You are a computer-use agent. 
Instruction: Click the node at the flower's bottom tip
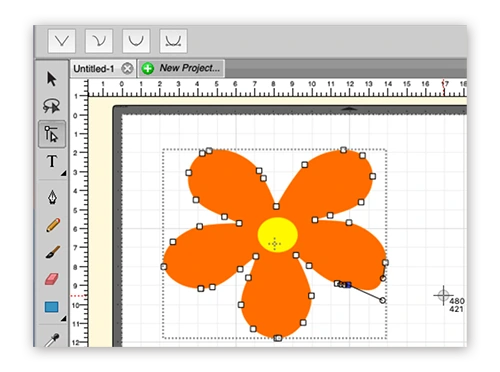pyautogui.click(x=278, y=338)
